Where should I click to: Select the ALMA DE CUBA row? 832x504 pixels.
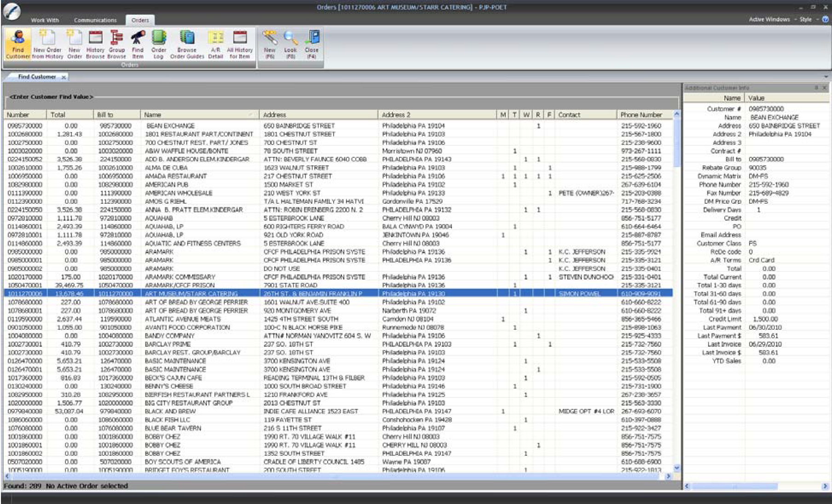338,167
